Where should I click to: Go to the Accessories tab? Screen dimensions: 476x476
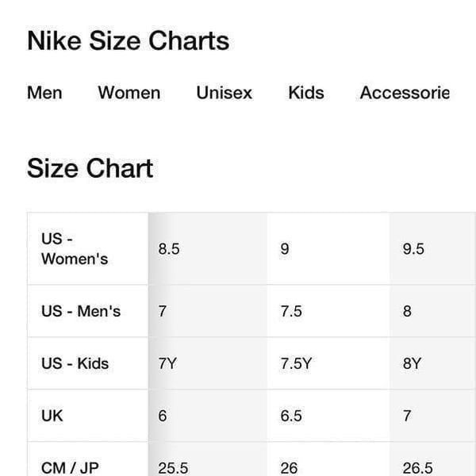click(405, 93)
